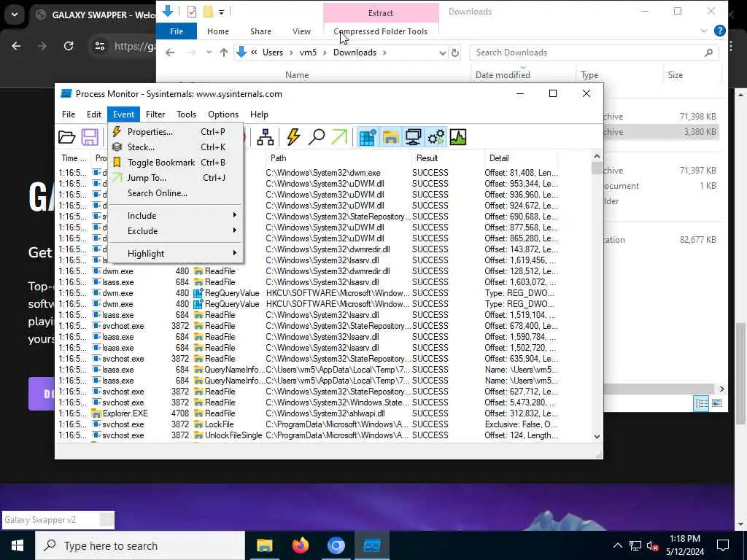The image size is (747, 560).
Task: Open the Edit menu in Process Monitor
Action: click(x=94, y=114)
